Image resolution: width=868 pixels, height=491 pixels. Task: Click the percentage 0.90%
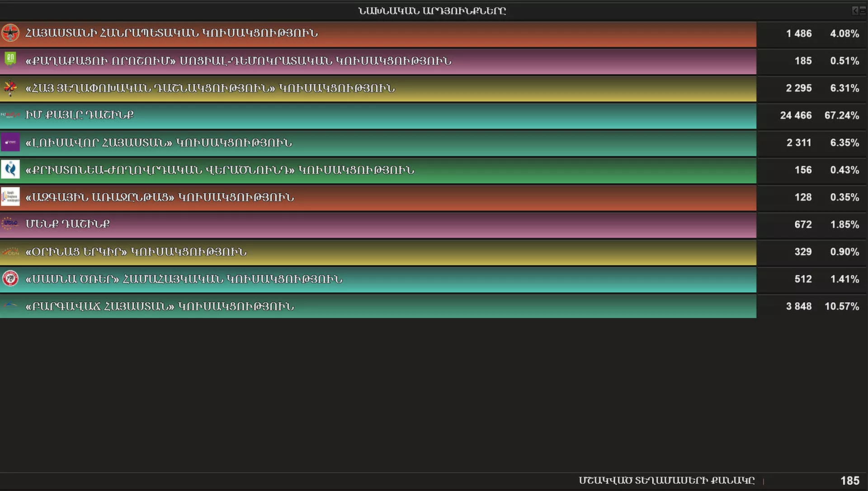pos(844,252)
